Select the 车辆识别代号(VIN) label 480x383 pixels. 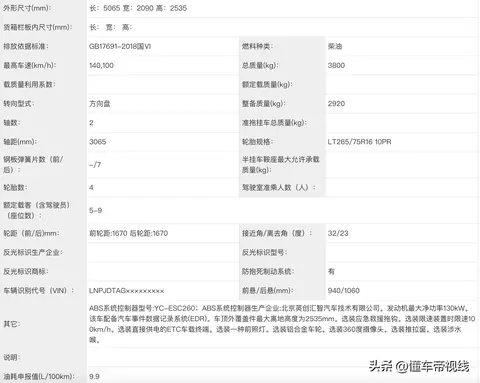(x=39, y=290)
